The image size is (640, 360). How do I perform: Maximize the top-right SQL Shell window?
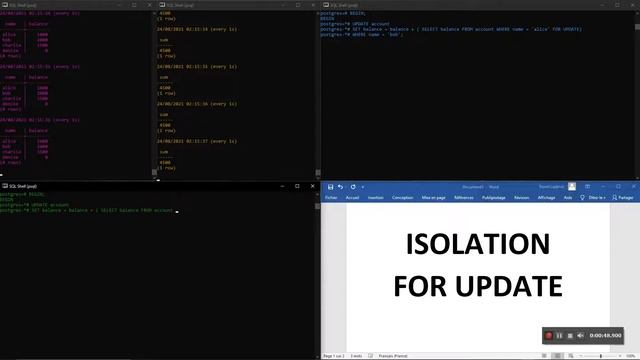click(617, 5)
